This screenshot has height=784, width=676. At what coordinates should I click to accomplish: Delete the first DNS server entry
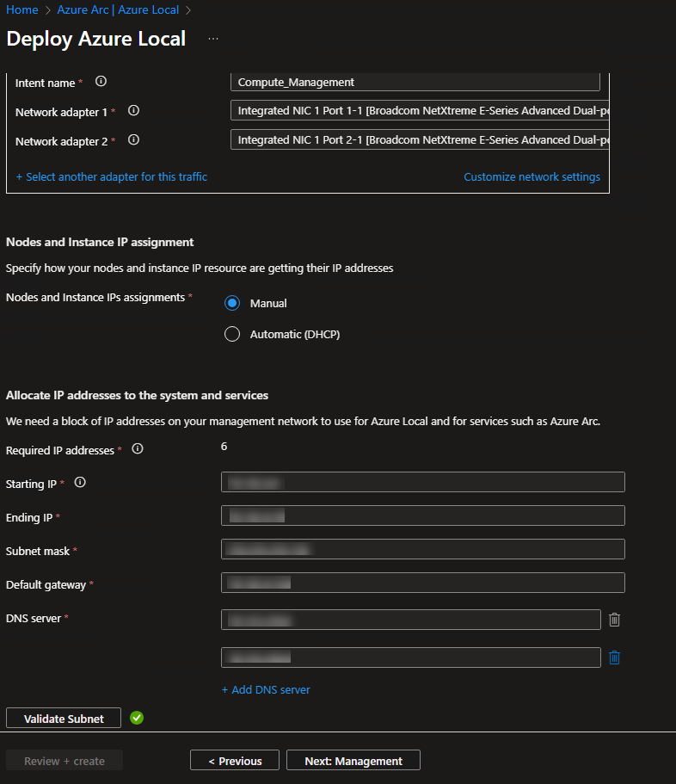pos(615,620)
